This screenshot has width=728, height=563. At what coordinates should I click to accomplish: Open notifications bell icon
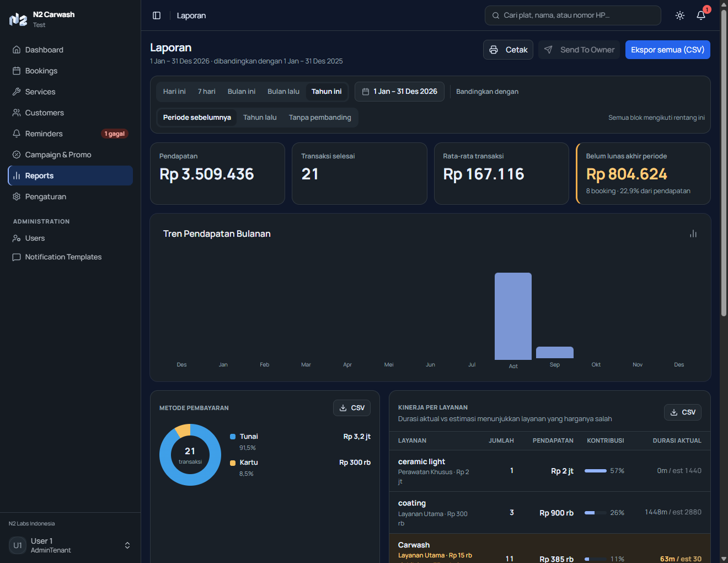pos(701,15)
